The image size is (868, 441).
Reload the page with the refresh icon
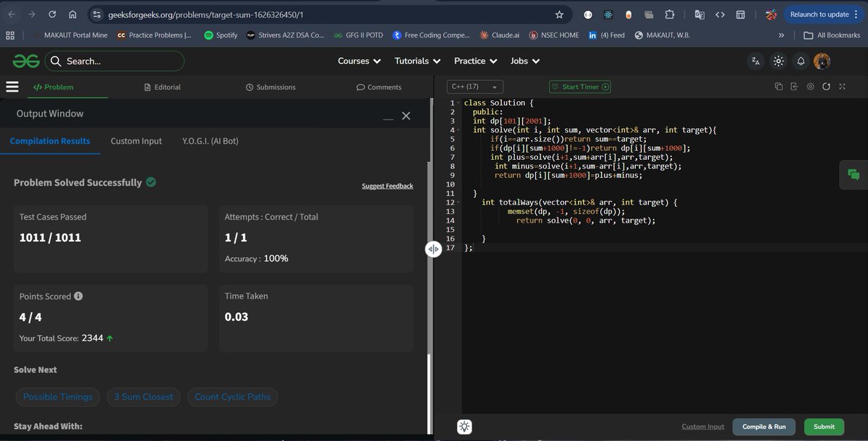coord(52,14)
